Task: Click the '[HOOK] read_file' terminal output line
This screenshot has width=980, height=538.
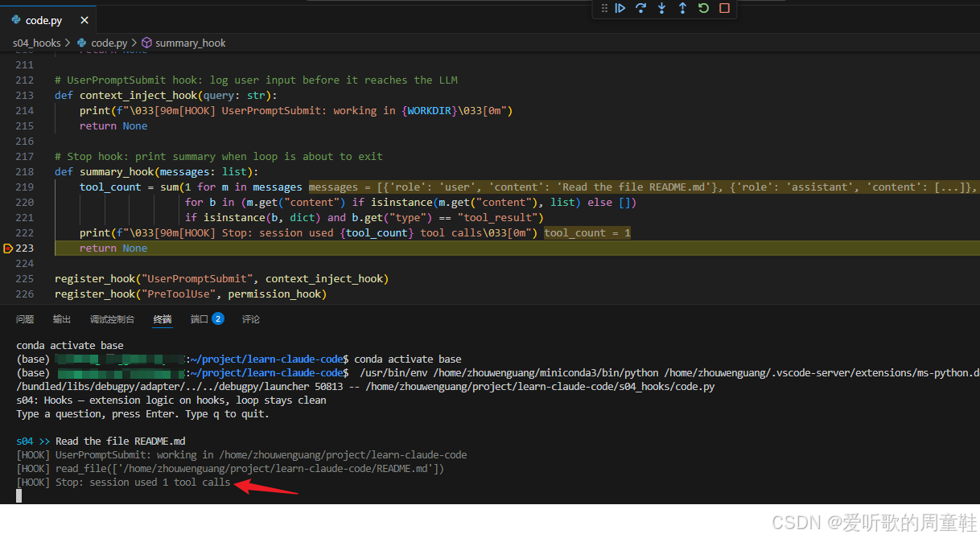Action: (230, 468)
